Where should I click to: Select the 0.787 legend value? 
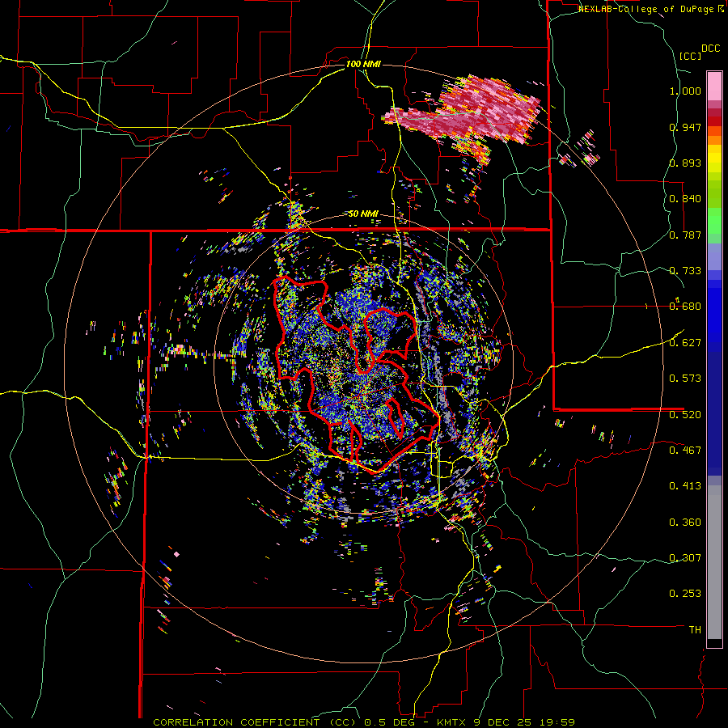click(x=685, y=235)
